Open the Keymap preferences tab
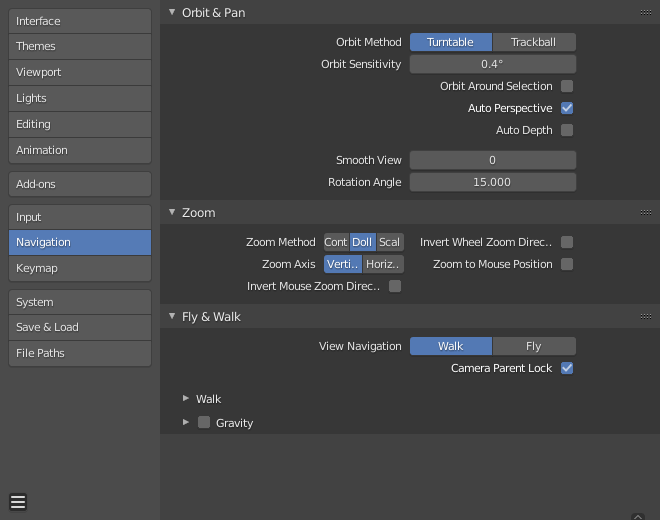The height and width of the screenshot is (520, 660). point(80,268)
